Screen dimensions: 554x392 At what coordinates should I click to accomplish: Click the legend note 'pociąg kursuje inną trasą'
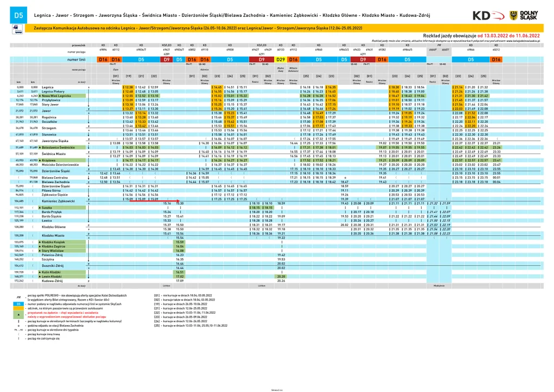coord(44,334)
